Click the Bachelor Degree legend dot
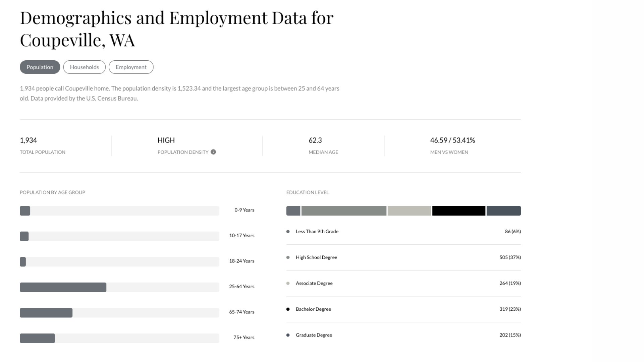644x362 pixels. click(288, 309)
